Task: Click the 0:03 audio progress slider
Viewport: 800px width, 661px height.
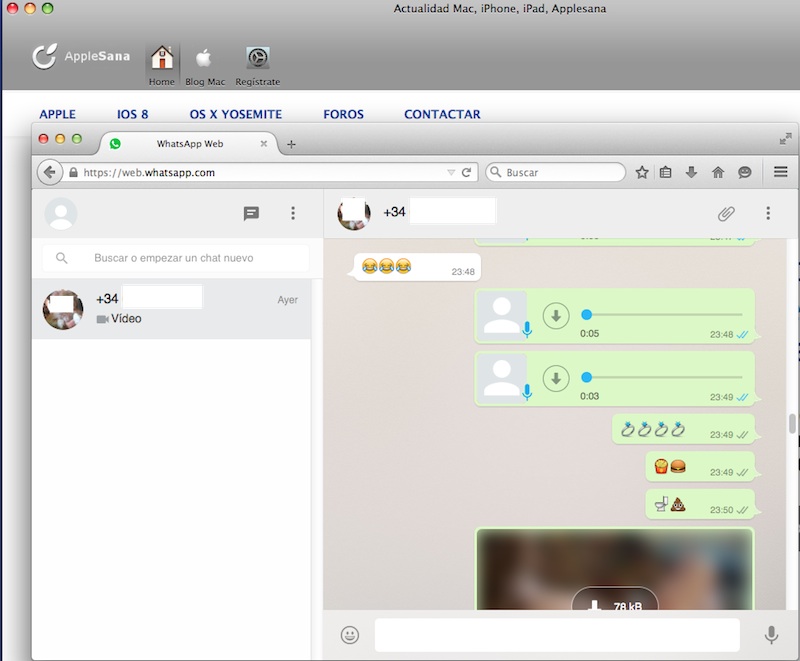Action: (662, 377)
